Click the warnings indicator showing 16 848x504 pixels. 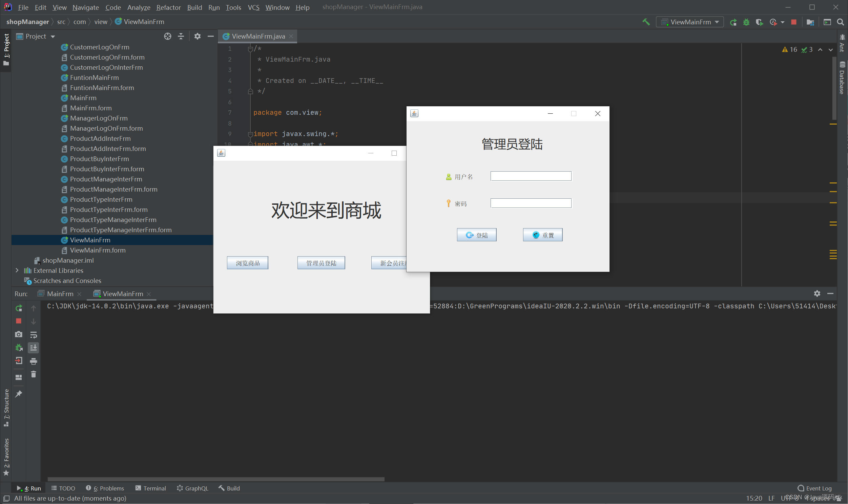point(789,49)
